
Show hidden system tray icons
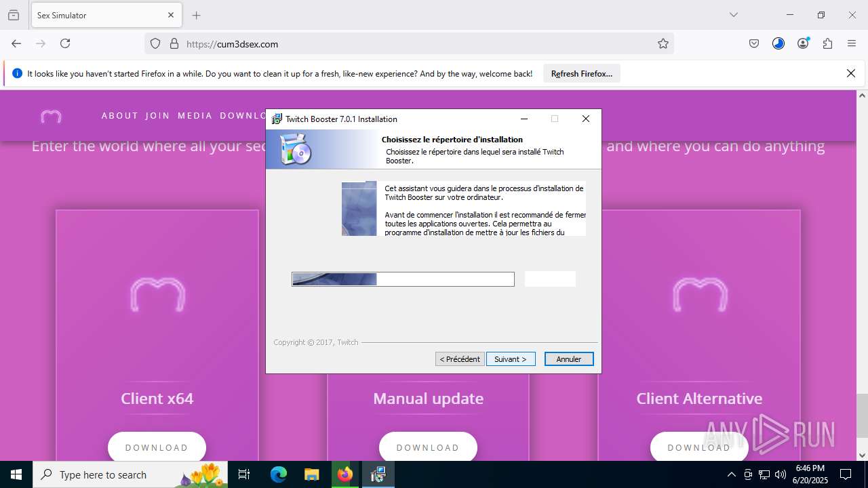[731, 474]
